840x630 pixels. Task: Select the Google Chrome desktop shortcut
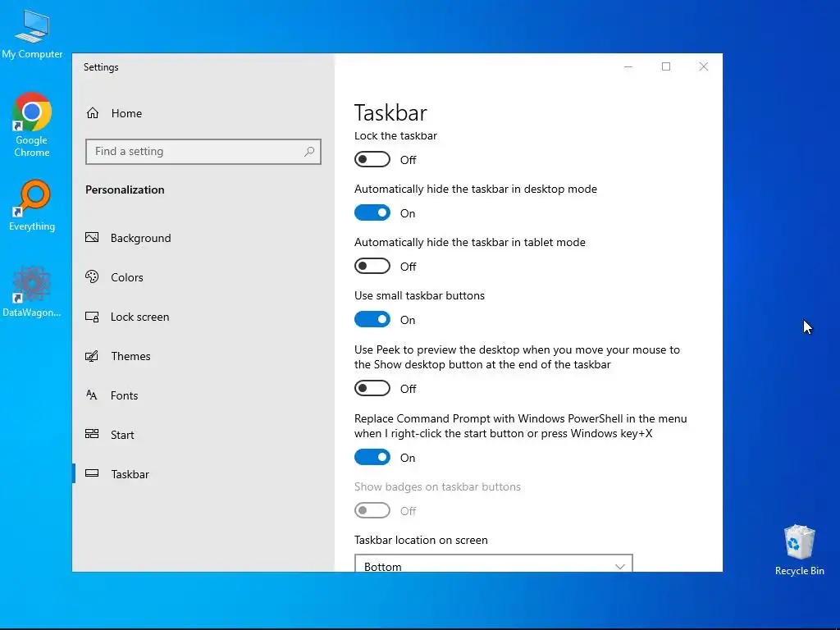coord(32,125)
